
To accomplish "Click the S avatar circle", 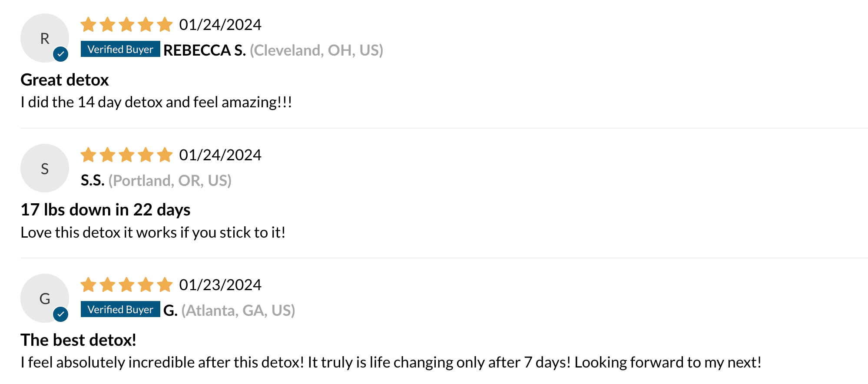I will pos(45,168).
